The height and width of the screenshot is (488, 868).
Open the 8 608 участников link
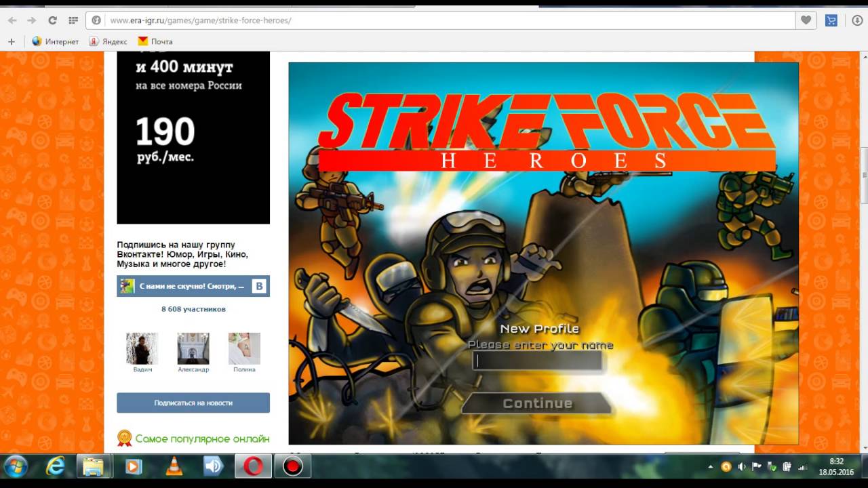tap(193, 309)
